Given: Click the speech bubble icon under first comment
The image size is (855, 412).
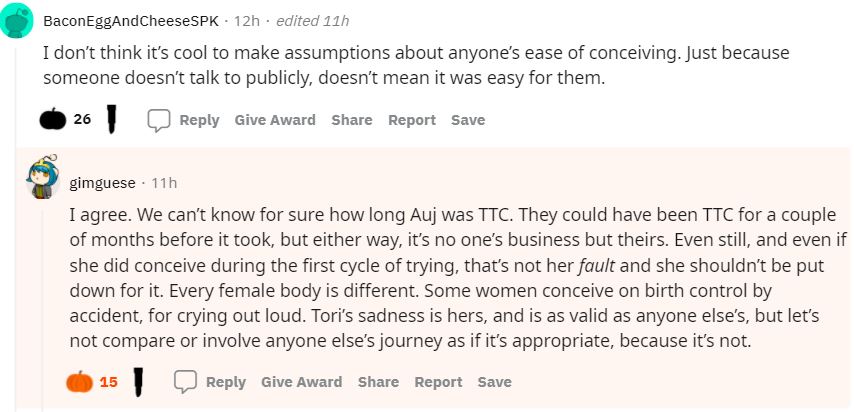Looking at the screenshot, I should click(159, 120).
